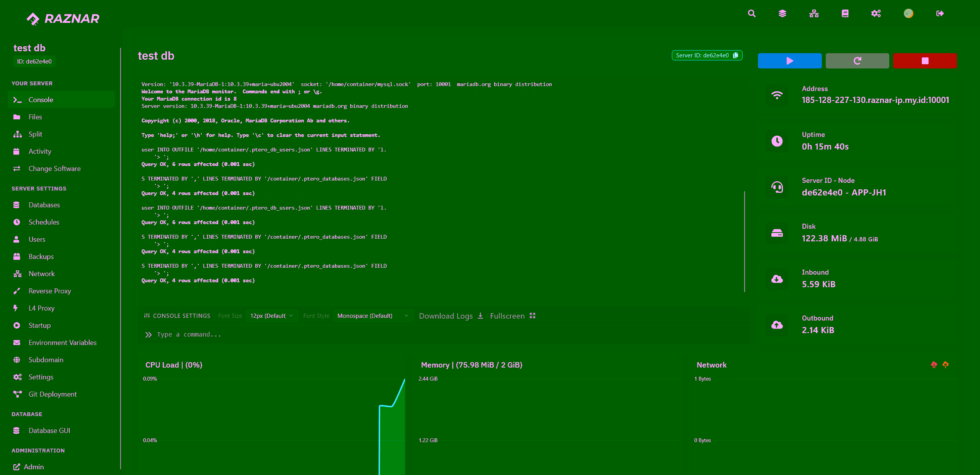Open Git Deployment page
The width and height of the screenshot is (980, 475).
point(61,394)
